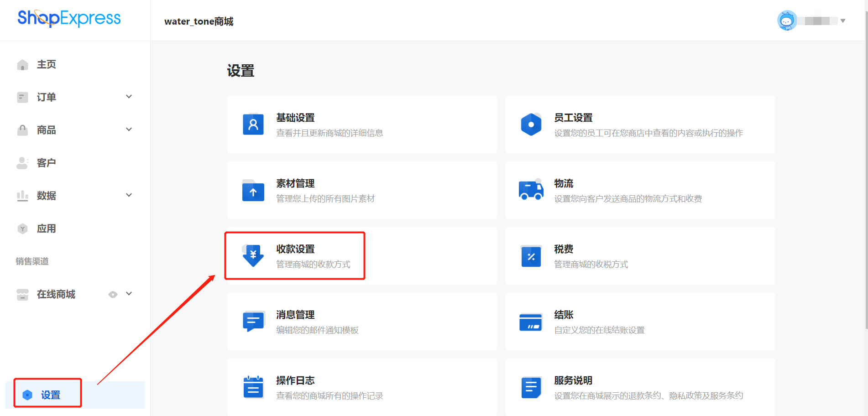Screen dimensions: 868x416
Task: Click the home icon beside 主页
Action: tap(22, 65)
